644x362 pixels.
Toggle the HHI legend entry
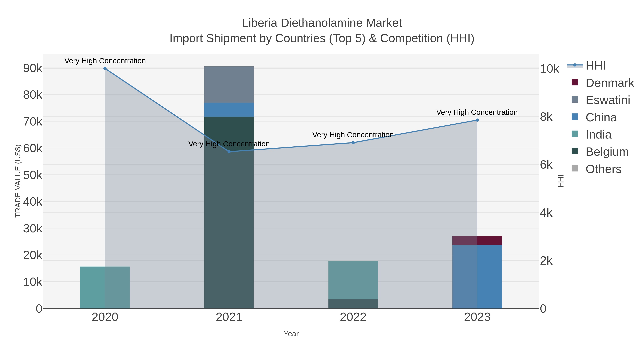[x=587, y=66]
